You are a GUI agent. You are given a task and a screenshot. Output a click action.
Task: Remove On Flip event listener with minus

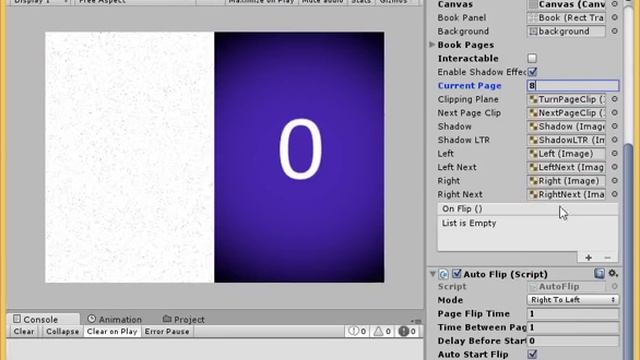[607, 258]
